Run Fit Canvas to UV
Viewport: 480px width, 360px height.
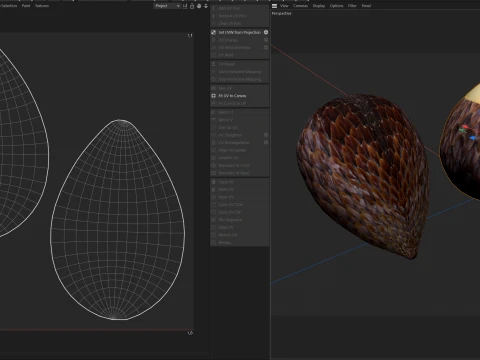tap(239, 103)
